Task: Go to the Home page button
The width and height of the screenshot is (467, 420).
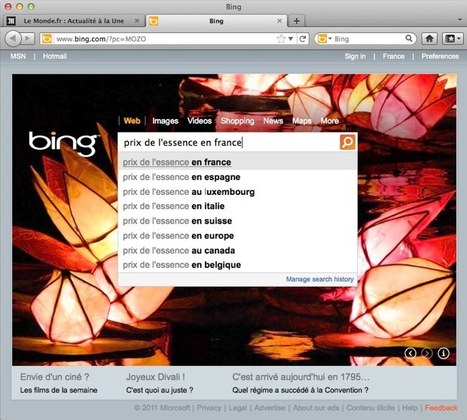Action: [429, 39]
